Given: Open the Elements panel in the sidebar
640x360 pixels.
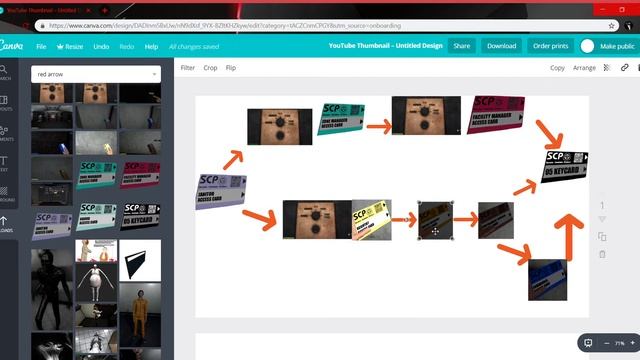Looking at the screenshot, I should pos(4,133).
